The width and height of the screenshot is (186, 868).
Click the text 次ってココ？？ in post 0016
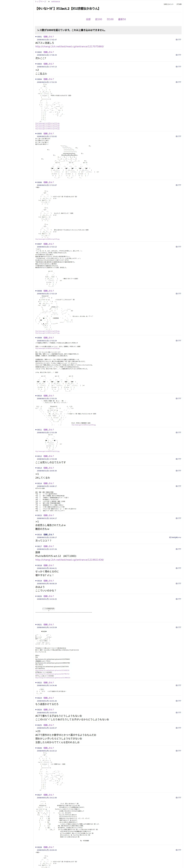(44, 540)
